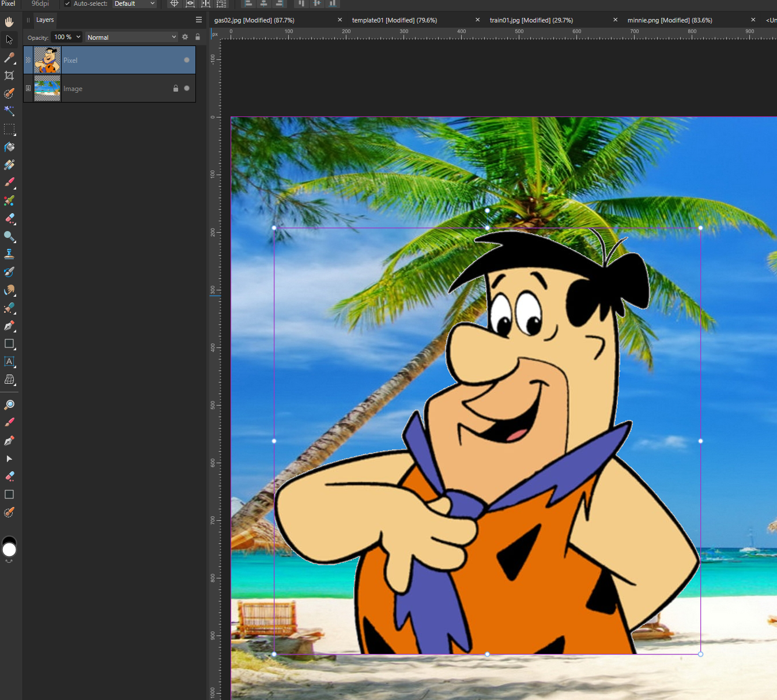Select the Gradient tool

pos(9,165)
